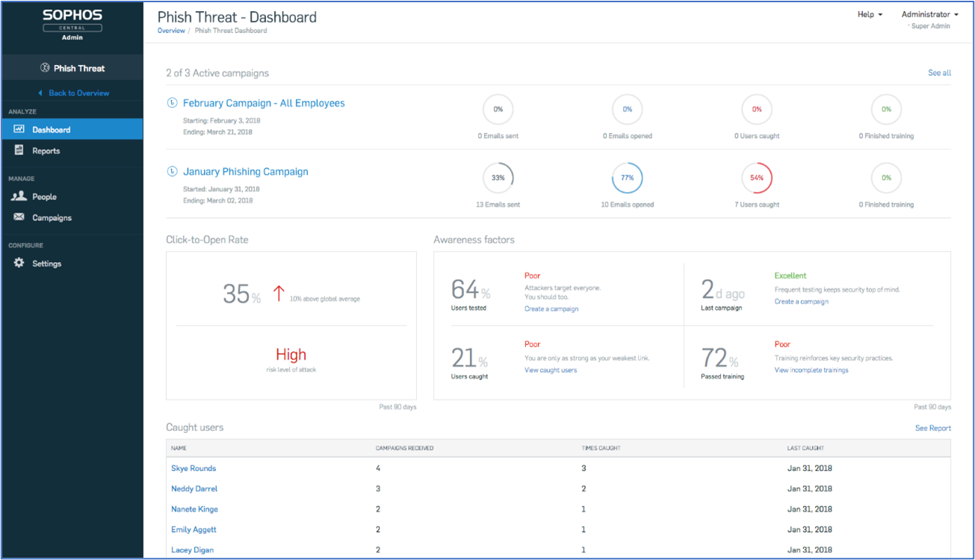
Task: Click the 2 of 3 Active campaigns heading
Action: click(217, 73)
